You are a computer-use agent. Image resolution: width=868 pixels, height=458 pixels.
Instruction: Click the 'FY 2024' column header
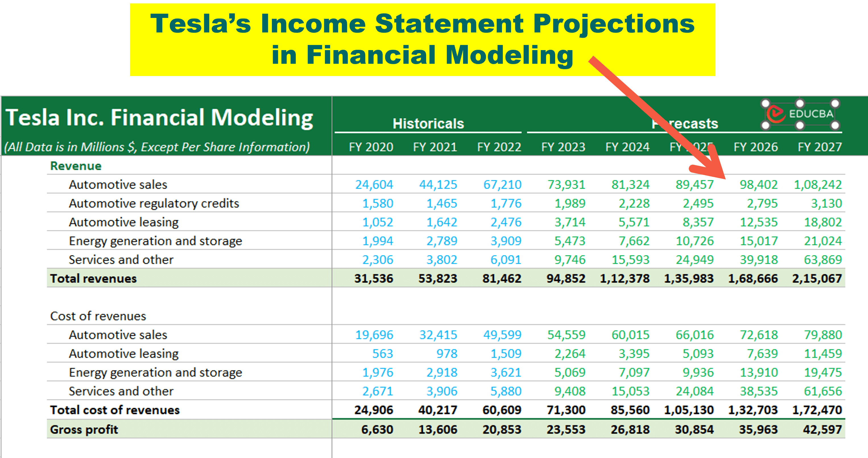coord(627,147)
